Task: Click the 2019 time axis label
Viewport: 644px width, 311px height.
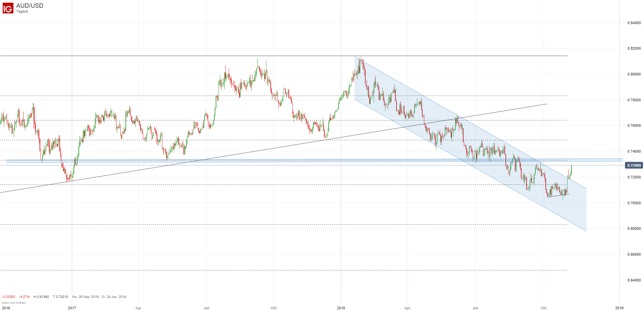Action: pos(620,308)
